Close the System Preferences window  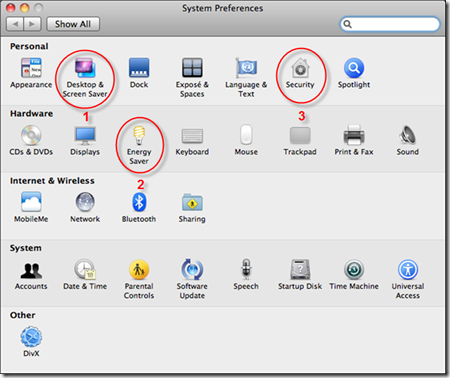[x=11, y=8]
